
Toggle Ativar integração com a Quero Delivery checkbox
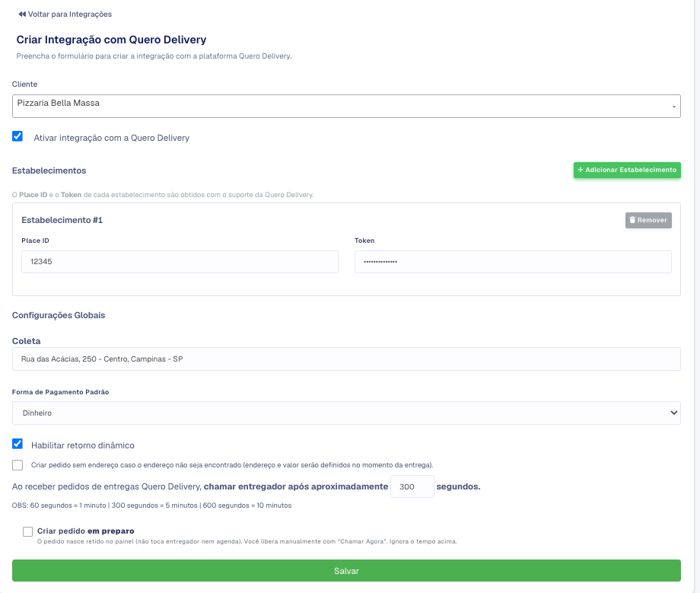click(x=17, y=136)
